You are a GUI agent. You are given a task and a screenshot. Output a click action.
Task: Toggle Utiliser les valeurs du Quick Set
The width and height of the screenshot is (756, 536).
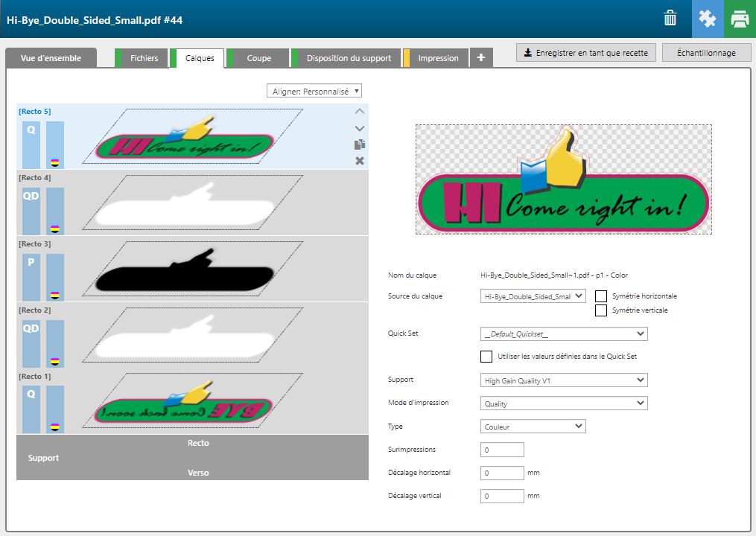point(487,357)
